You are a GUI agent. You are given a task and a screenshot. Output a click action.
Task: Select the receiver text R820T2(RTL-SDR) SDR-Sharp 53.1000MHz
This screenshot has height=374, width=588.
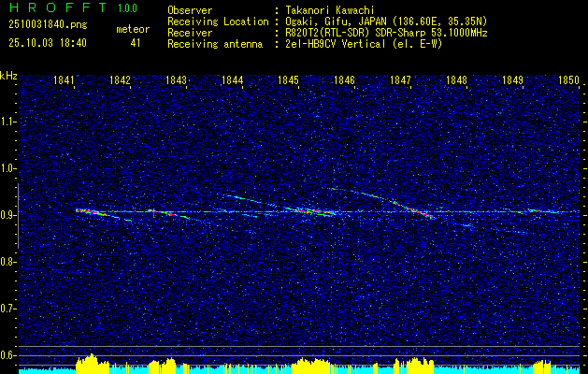pyautogui.click(x=386, y=33)
